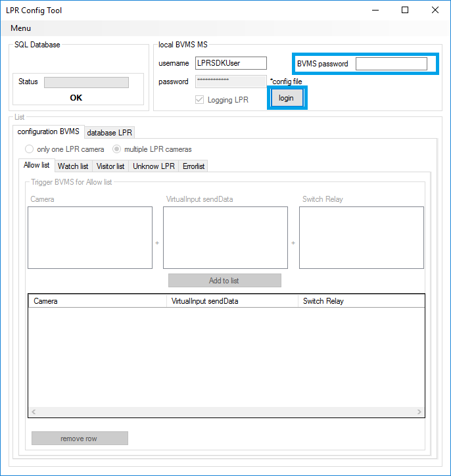
Task: Click the username field containing LPRSDKUser
Action: tap(231, 63)
